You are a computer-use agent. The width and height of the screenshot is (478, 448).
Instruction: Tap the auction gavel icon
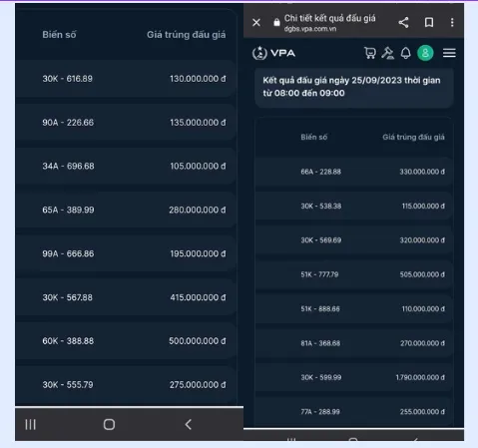(x=388, y=53)
